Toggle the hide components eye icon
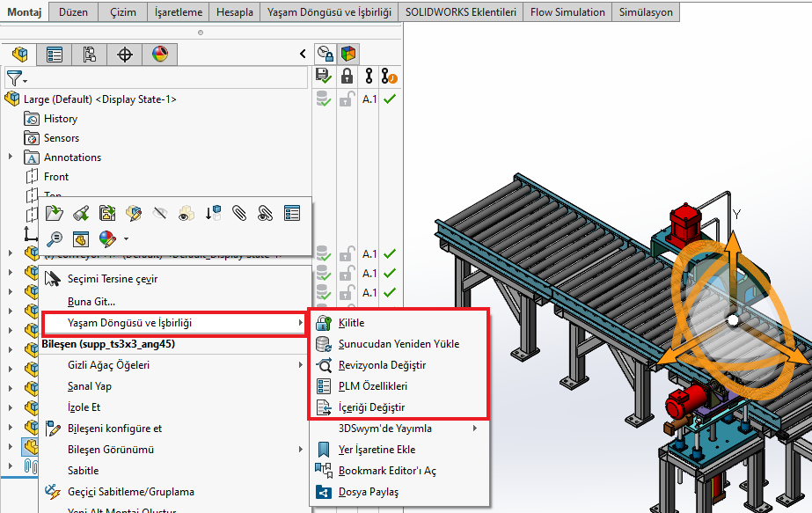The width and height of the screenshot is (812, 513). pos(160,212)
